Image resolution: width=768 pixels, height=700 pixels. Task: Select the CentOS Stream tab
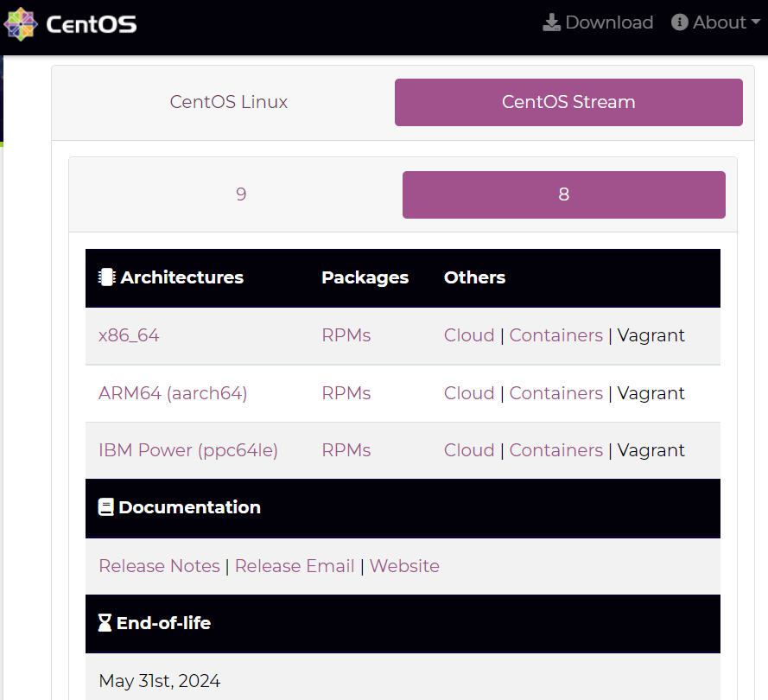[x=568, y=102]
